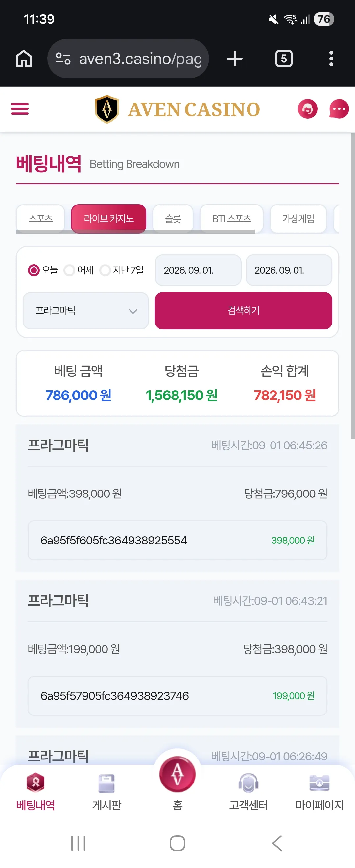Screen dimensions: 355x868
Task: Open the end date picker field
Action: pos(289,270)
